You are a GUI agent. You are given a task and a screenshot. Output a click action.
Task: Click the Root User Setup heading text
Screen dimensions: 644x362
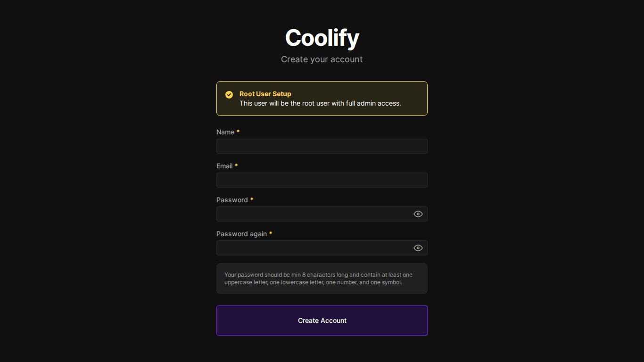(x=265, y=94)
